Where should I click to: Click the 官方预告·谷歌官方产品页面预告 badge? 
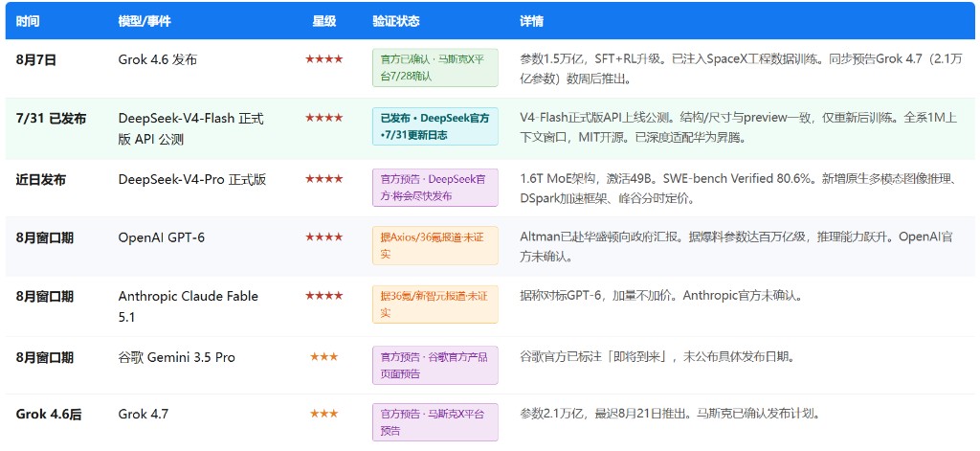pos(435,366)
